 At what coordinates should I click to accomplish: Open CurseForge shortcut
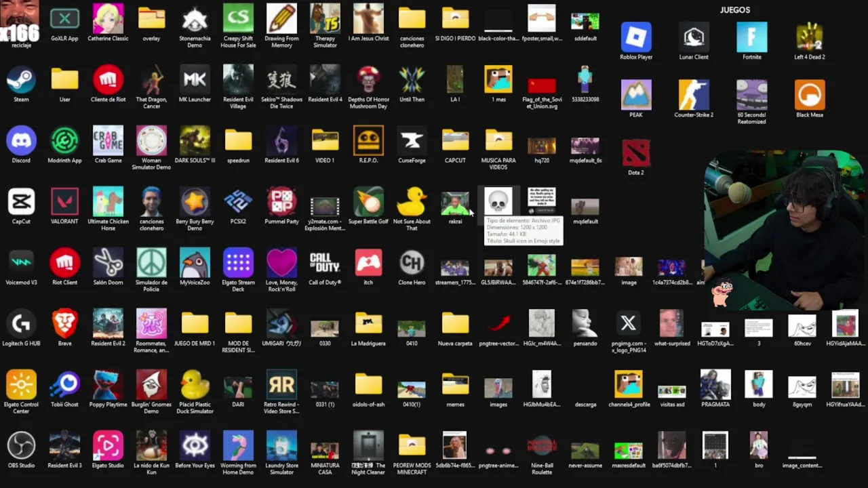coord(412,141)
